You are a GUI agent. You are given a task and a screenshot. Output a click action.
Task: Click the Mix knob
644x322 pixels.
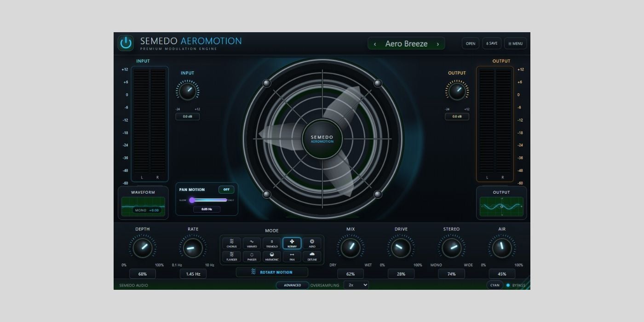(351, 248)
